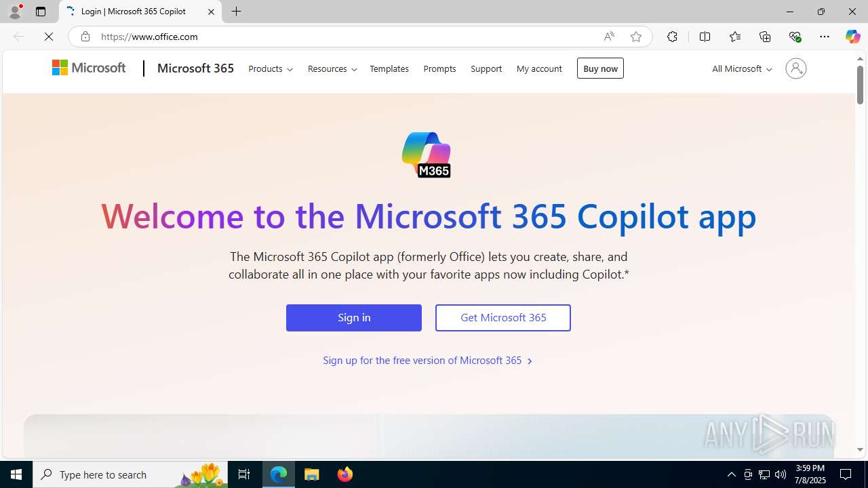
Task: Open the notifications action center
Action: coord(846,474)
